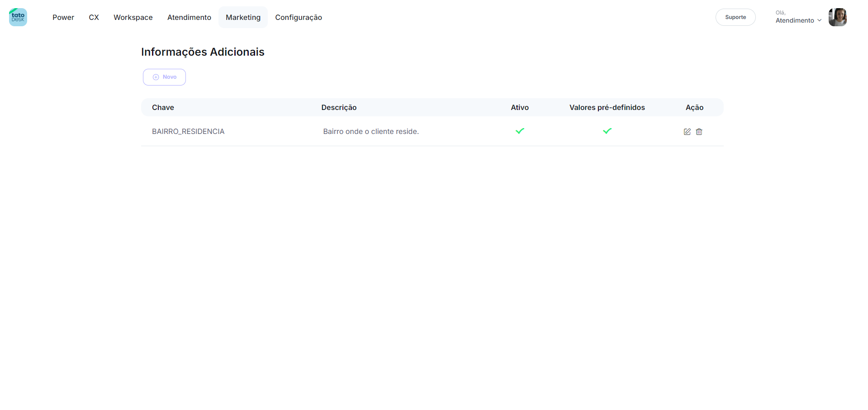Select the Marketing tab
Viewport: 868px width, 410px height.
click(243, 17)
